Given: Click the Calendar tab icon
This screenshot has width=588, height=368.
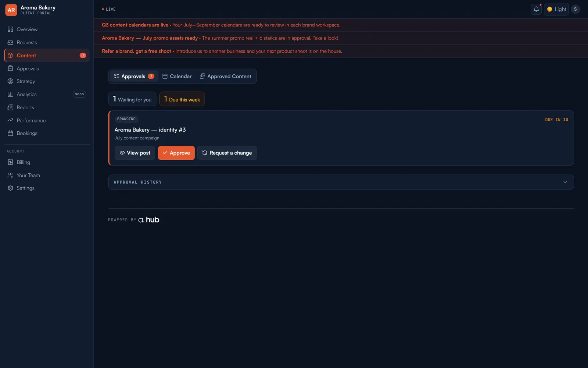Looking at the screenshot, I should click(x=165, y=76).
